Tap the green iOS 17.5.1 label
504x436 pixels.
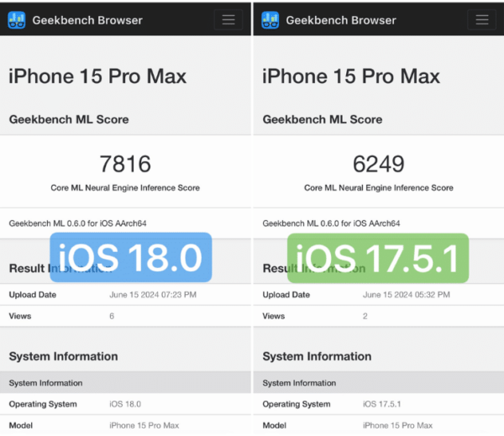coord(378,257)
